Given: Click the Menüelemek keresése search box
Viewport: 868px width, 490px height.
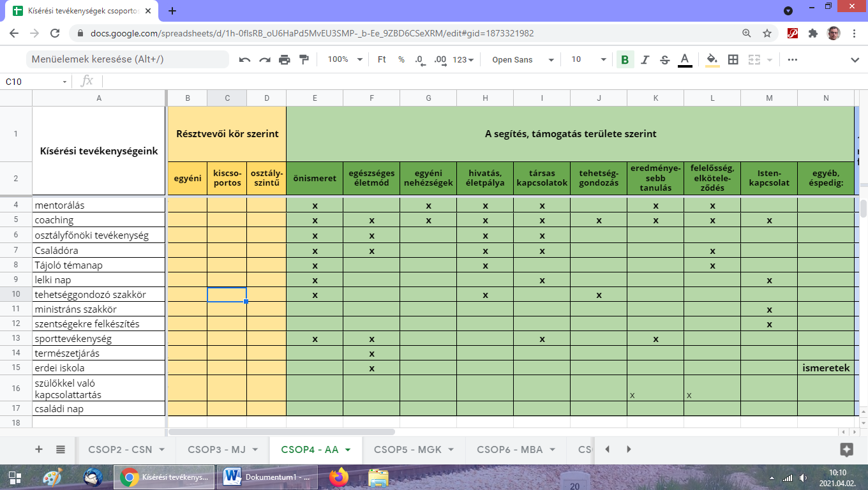Looking at the screenshot, I should tap(128, 59).
